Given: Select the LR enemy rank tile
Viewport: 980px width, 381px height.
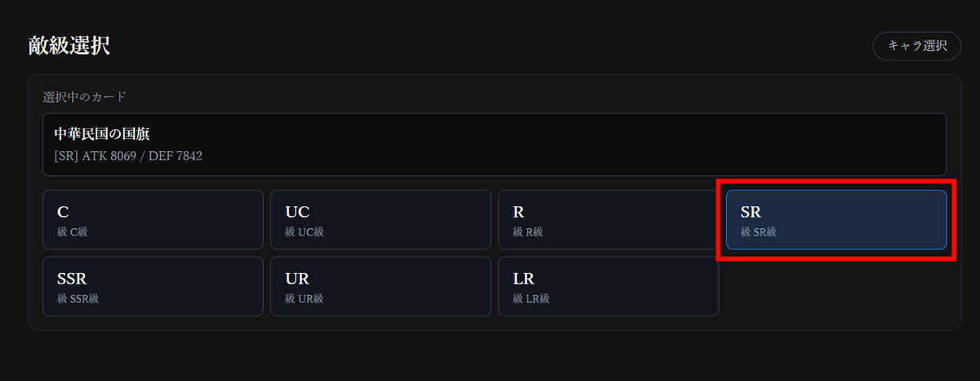Looking at the screenshot, I should [608, 286].
